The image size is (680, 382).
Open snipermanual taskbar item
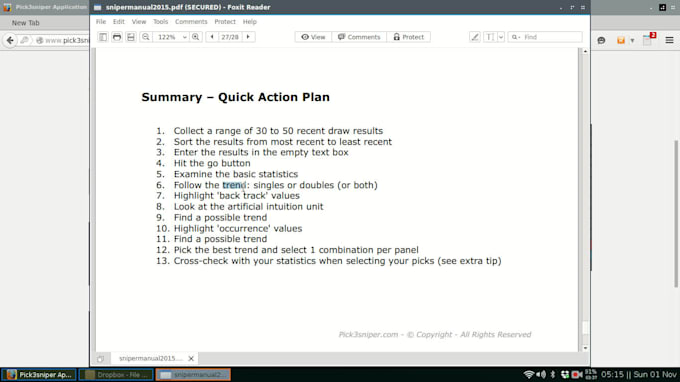(x=193, y=375)
